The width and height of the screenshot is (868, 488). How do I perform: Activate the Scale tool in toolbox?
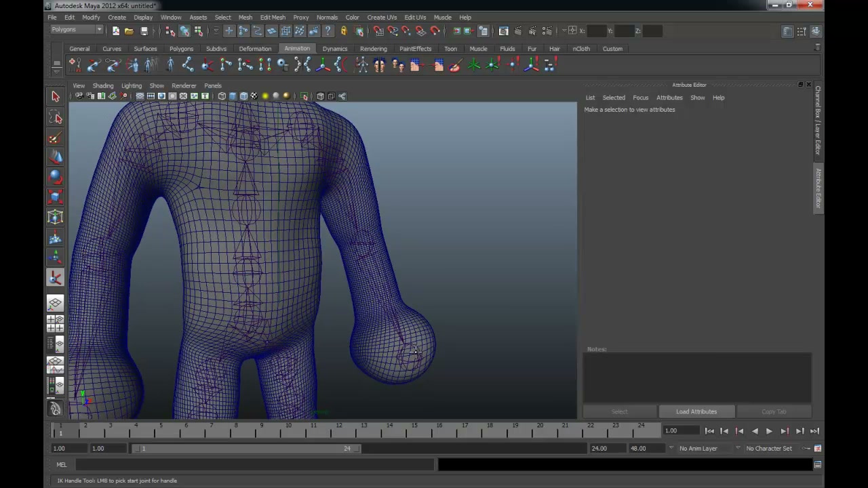pyautogui.click(x=56, y=197)
